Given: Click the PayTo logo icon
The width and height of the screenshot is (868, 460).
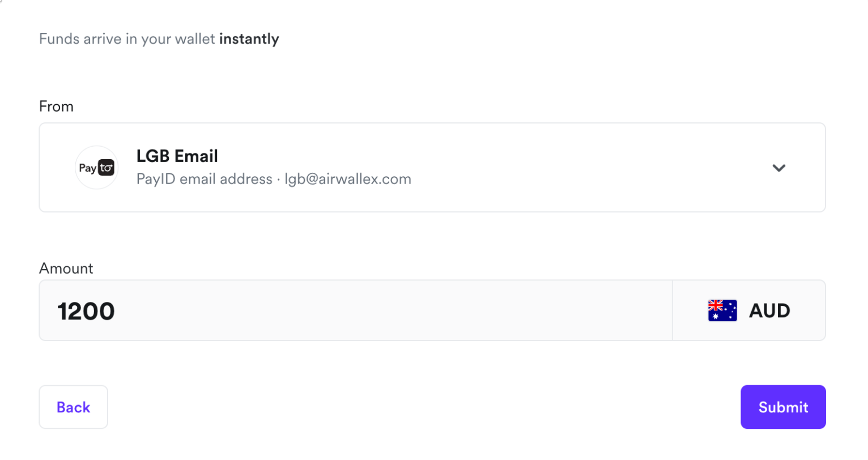Looking at the screenshot, I should pos(96,168).
